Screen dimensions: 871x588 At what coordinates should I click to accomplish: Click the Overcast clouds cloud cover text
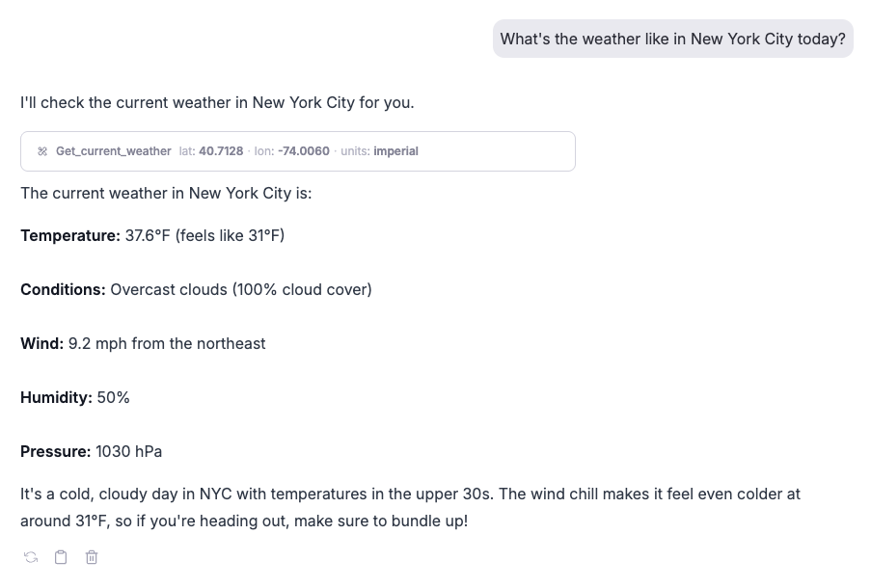point(240,289)
